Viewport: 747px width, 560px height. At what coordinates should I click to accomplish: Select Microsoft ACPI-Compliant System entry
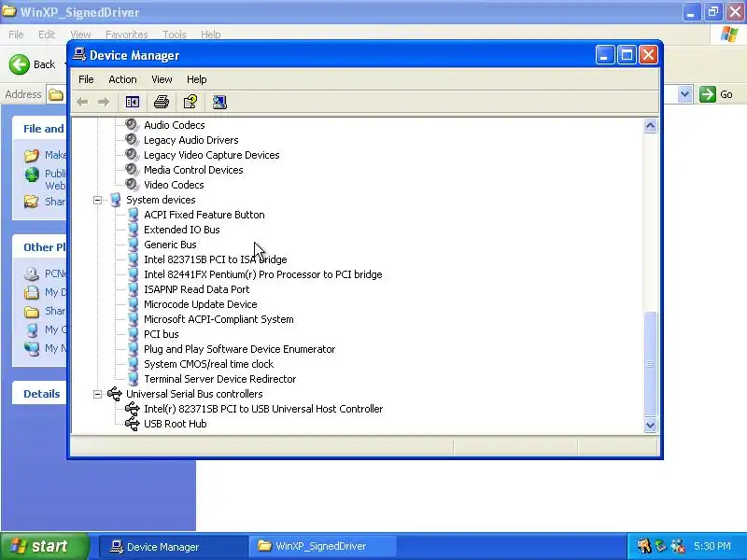218,319
